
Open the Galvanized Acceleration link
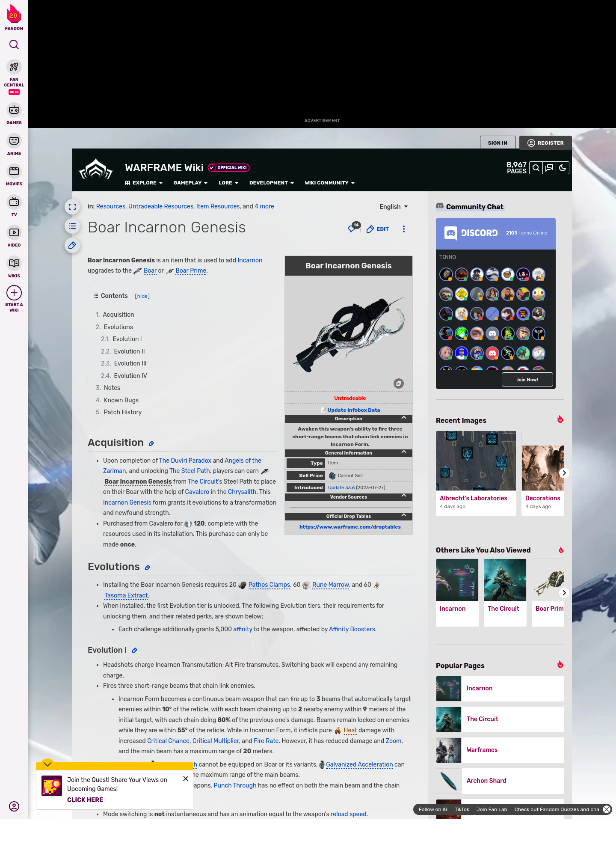click(359, 764)
